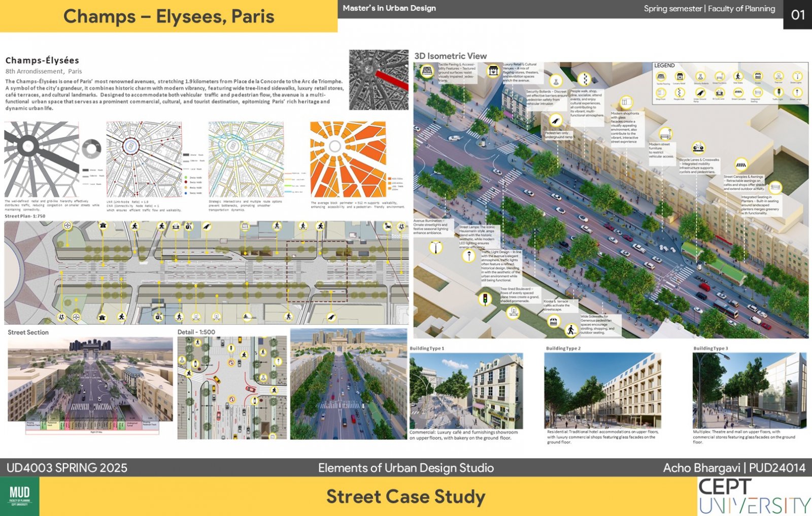Click the Tactile Paving icon in the legend
812x516 pixels.
tap(661, 76)
